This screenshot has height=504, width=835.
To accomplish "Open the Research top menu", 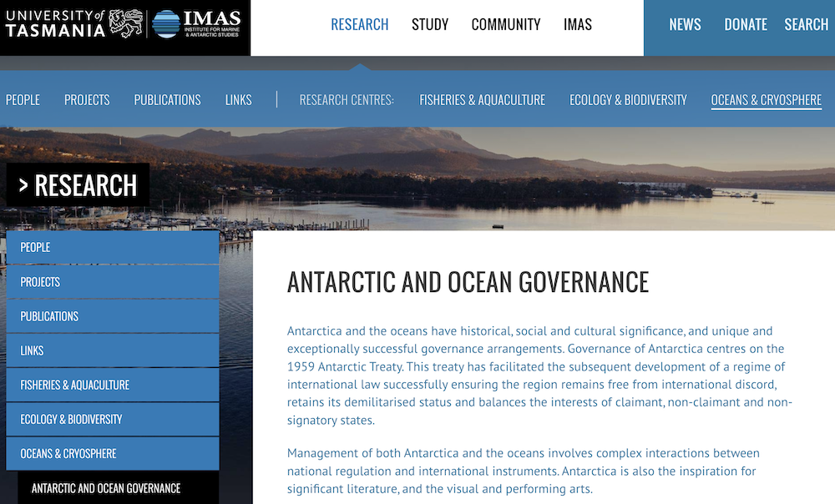I will pos(359,24).
